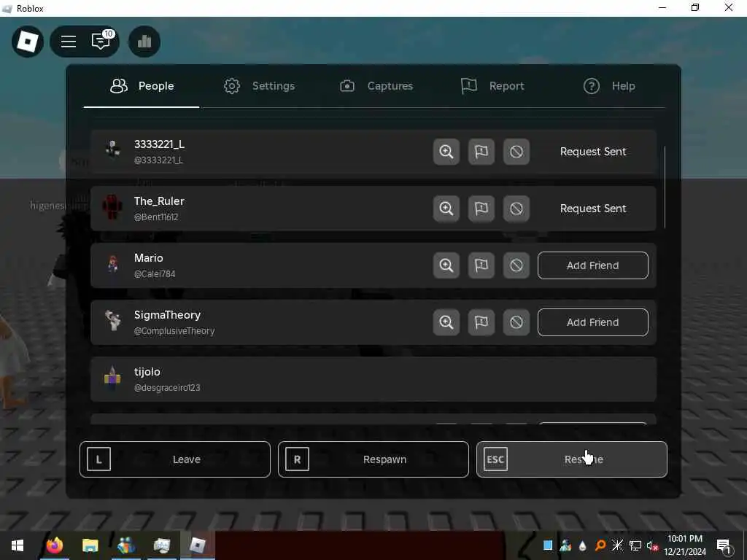Screen dimensions: 747x560
Task: Go to the Report tab
Action: tap(492, 86)
